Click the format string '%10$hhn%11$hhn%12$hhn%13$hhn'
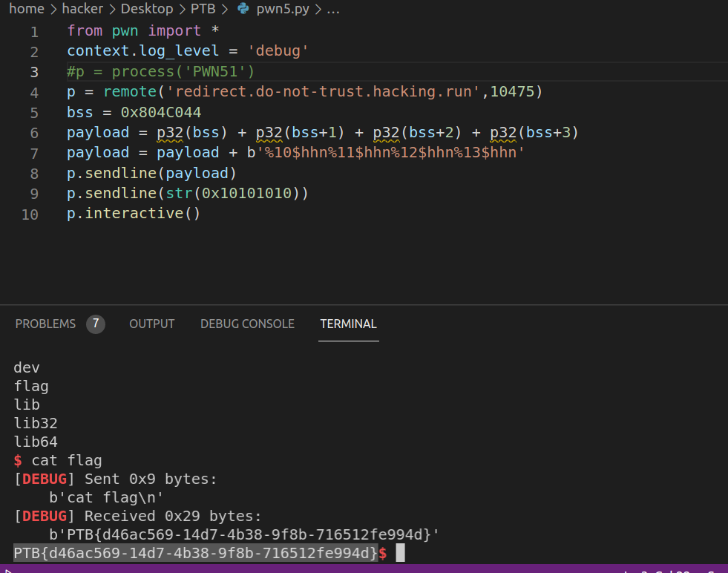Image resolution: width=728 pixels, height=573 pixels. click(390, 153)
